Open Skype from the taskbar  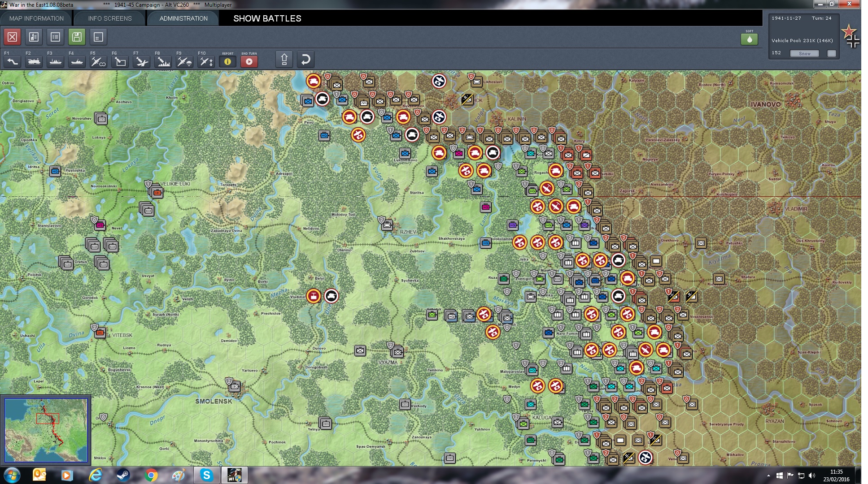tap(207, 475)
